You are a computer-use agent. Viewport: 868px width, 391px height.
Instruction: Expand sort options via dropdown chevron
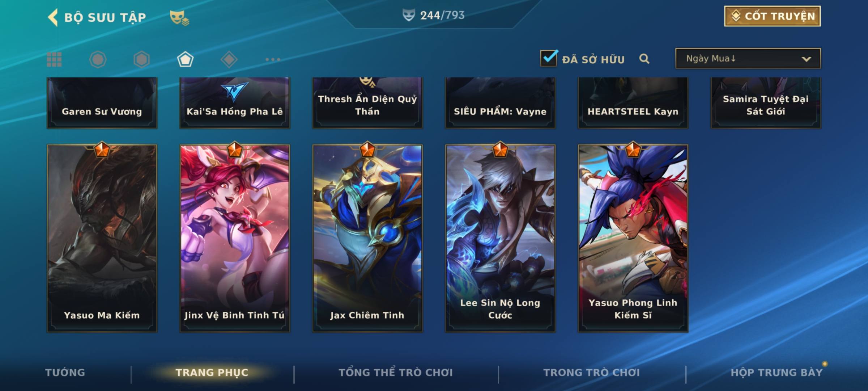click(806, 59)
